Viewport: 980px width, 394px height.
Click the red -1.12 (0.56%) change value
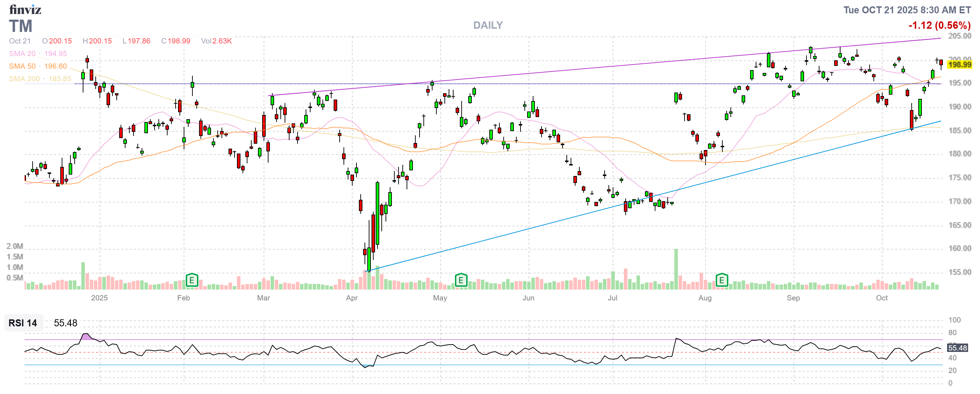click(x=939, y=26)
